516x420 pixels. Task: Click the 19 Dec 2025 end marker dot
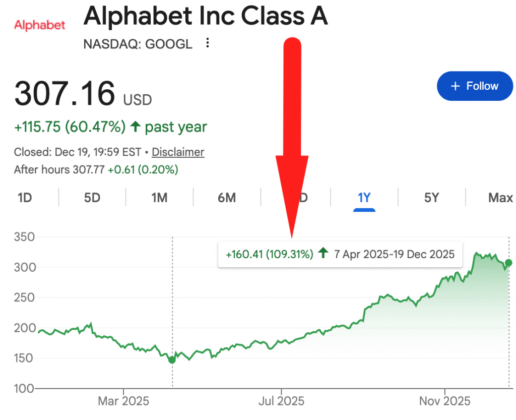click(x=508, y=263)
